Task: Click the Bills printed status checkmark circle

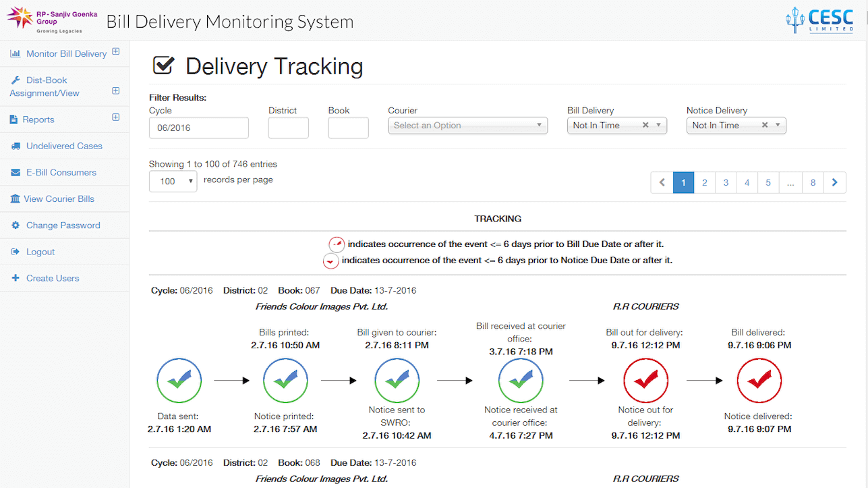Action: [285, 381]
